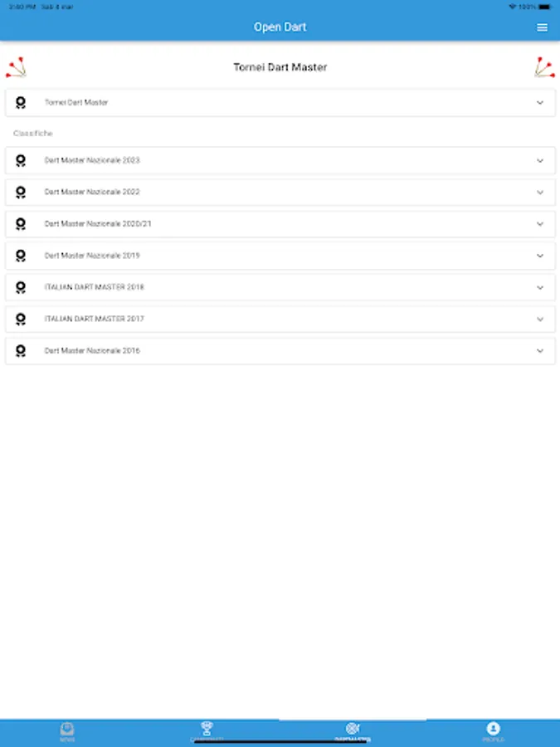Click the darts icon at top right
560x747 pixels.
click(x=544, y=67)
